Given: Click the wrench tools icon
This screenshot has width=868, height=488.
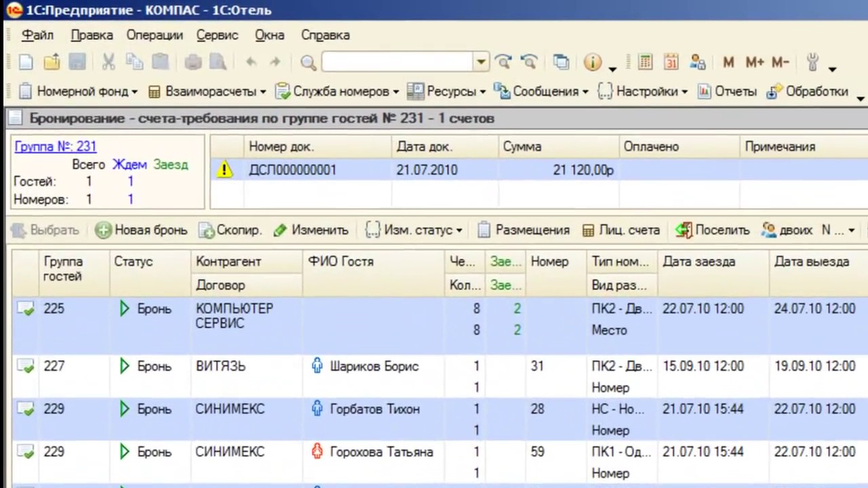Looking at the screenshot, I should [812, 62].
